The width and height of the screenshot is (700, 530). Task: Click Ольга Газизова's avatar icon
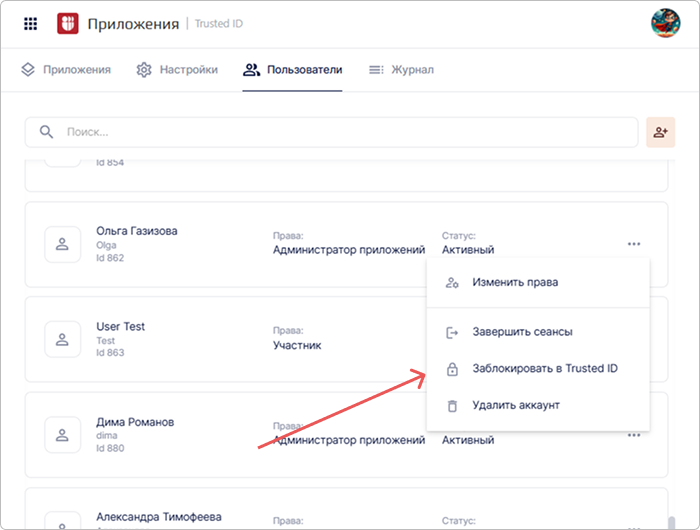point(62,244)
